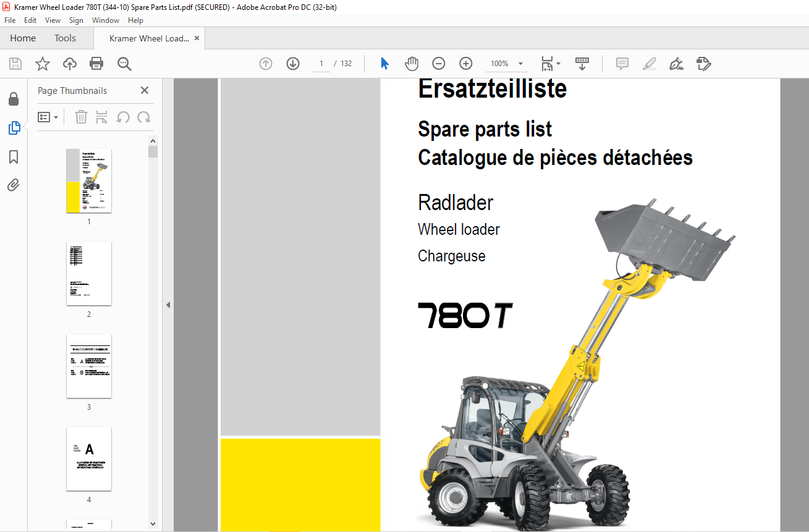Select page 2 thumbnail

point(89,274)
